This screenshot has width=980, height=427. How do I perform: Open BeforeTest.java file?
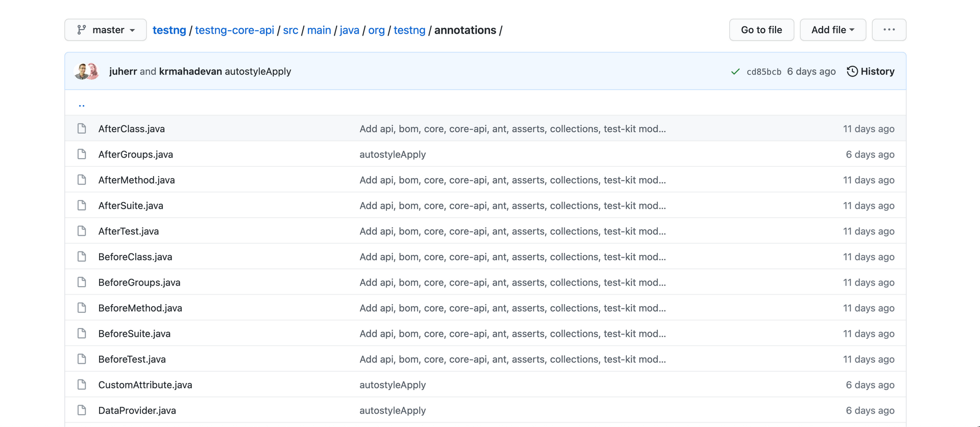click(x=132, y=359)
